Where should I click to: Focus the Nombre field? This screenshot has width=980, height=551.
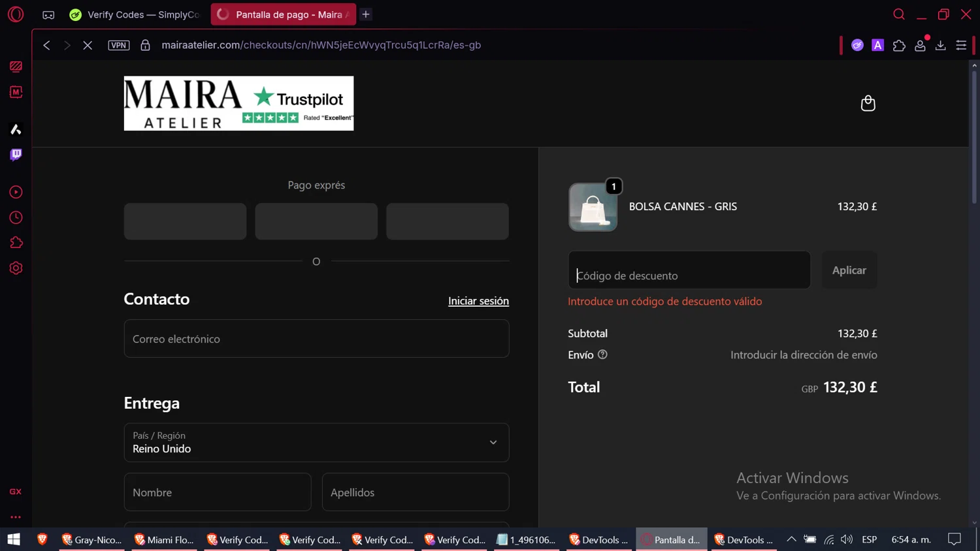click(218, 492)
